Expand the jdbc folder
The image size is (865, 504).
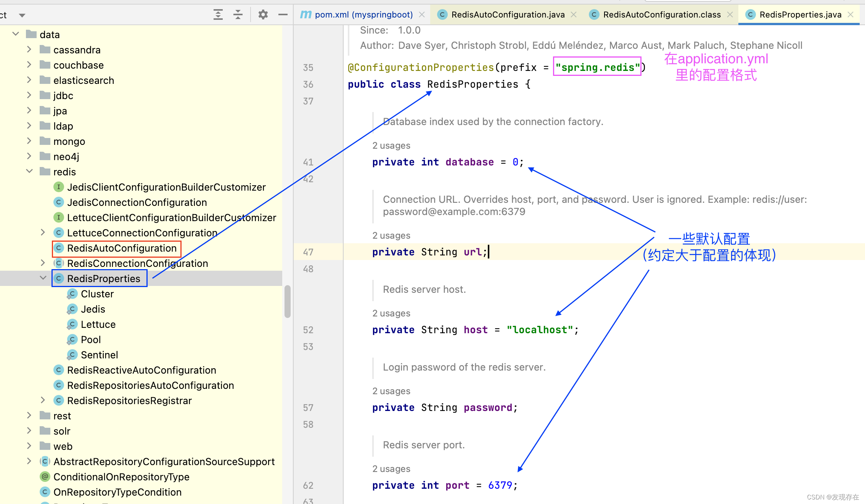(x=29, y=95)
